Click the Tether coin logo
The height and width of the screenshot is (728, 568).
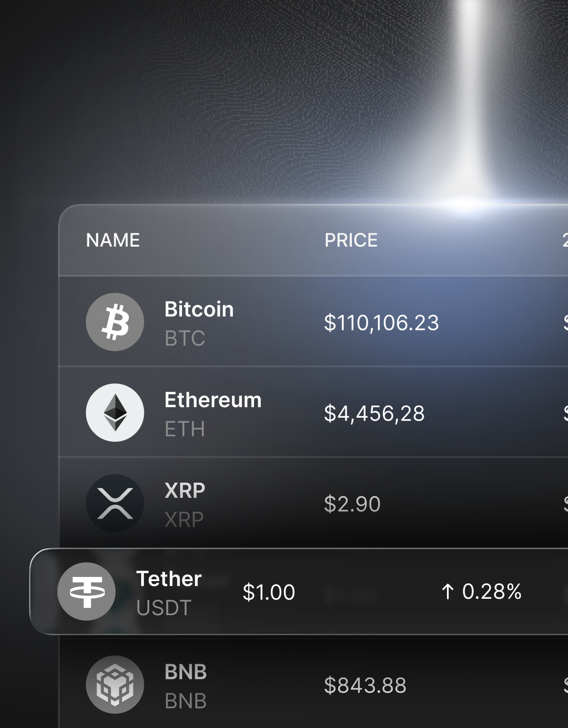(x=86, y=591)
